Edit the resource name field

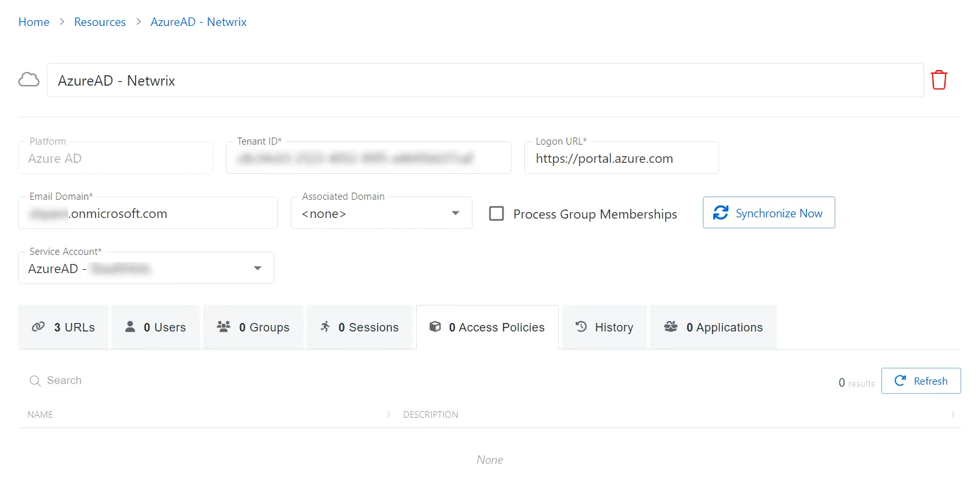(x=485, y=80)
